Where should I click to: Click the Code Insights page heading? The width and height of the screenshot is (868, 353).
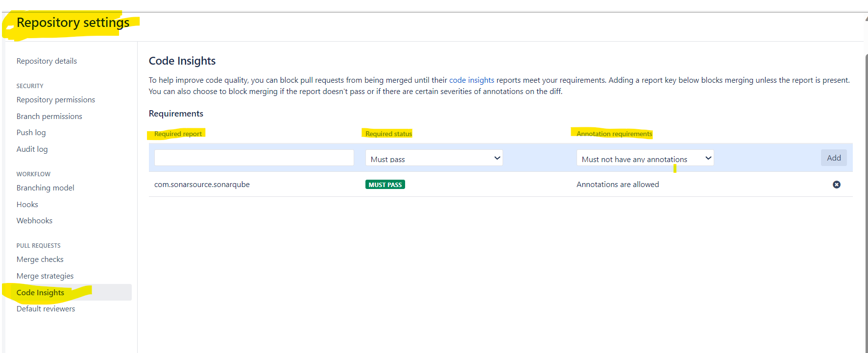182,61
